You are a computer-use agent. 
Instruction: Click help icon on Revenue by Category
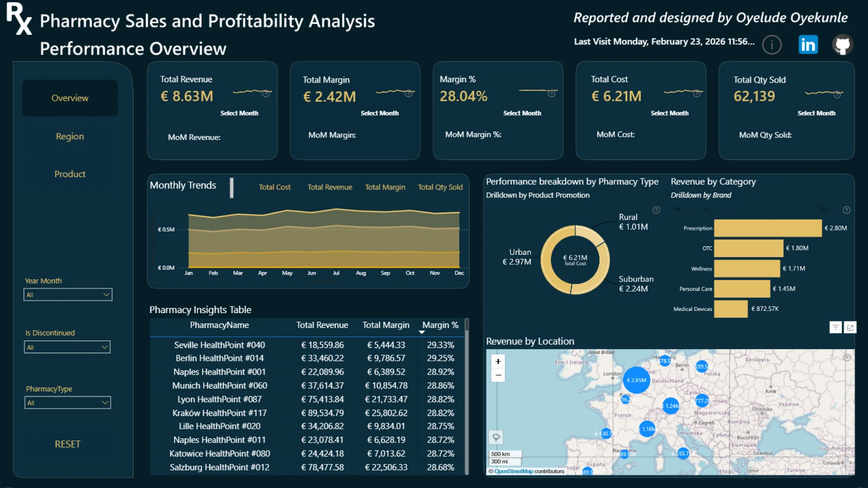[x=846, y=210]
